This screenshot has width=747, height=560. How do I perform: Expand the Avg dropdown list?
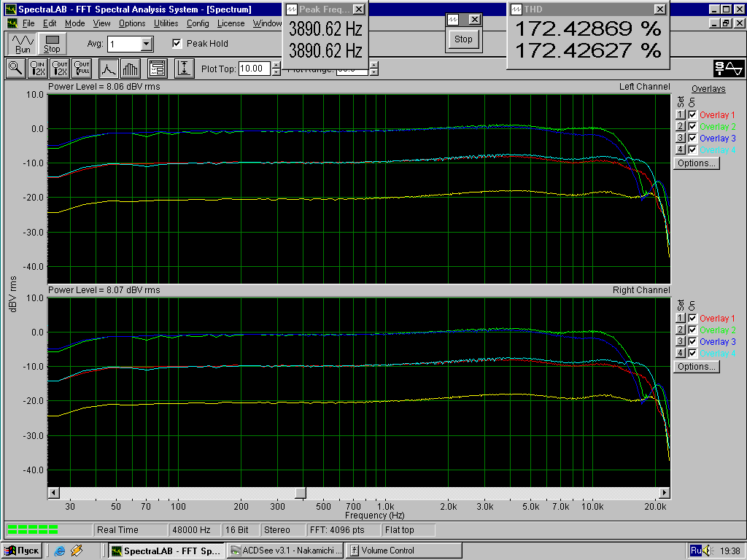pos(147,44)
